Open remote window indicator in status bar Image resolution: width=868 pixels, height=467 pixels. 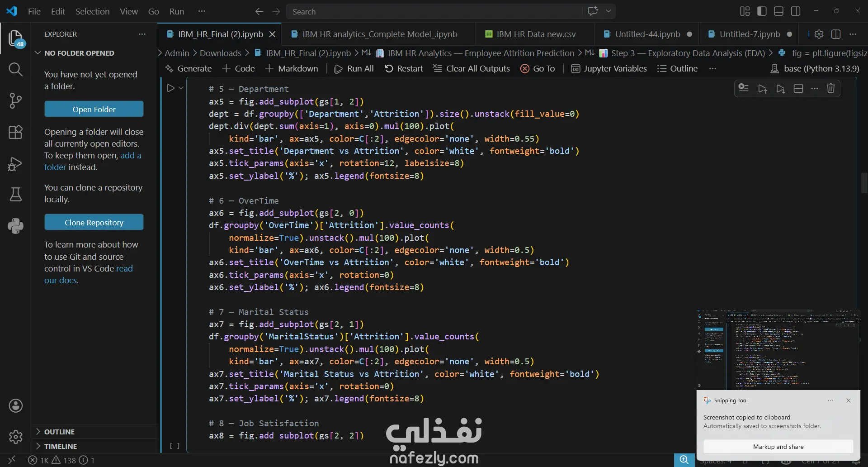point(12,460)
